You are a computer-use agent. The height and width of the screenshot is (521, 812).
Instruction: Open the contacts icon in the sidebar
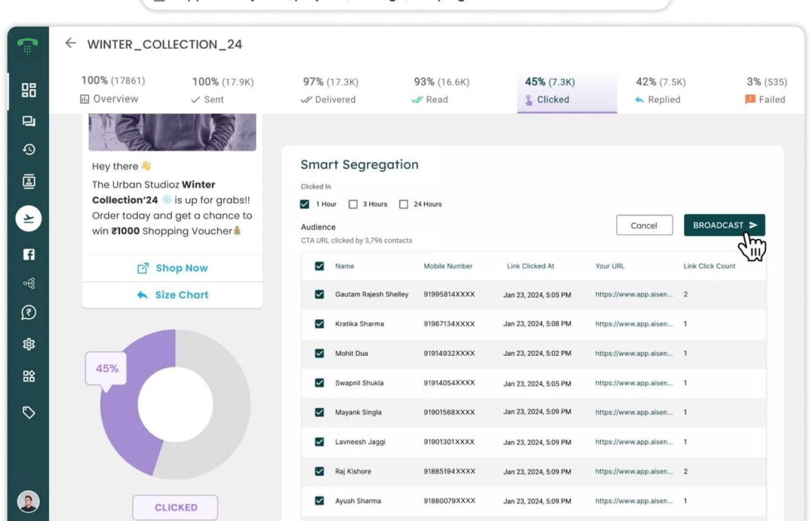pos(28,180)
